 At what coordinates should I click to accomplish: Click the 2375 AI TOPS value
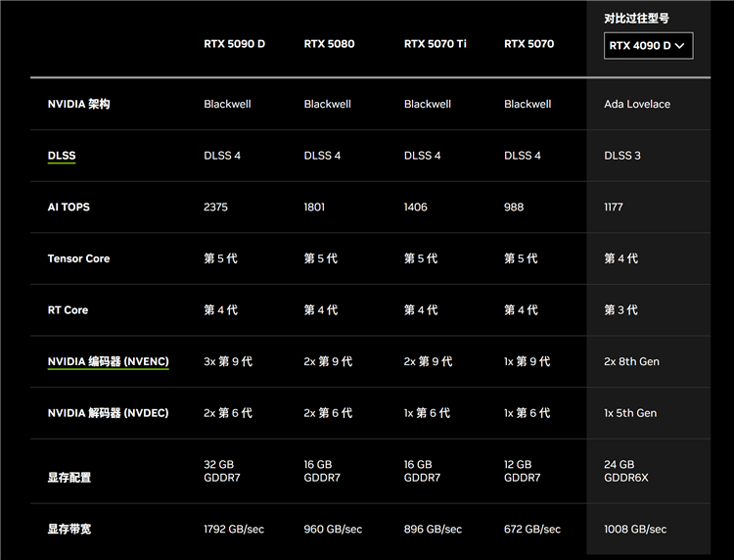216,207
